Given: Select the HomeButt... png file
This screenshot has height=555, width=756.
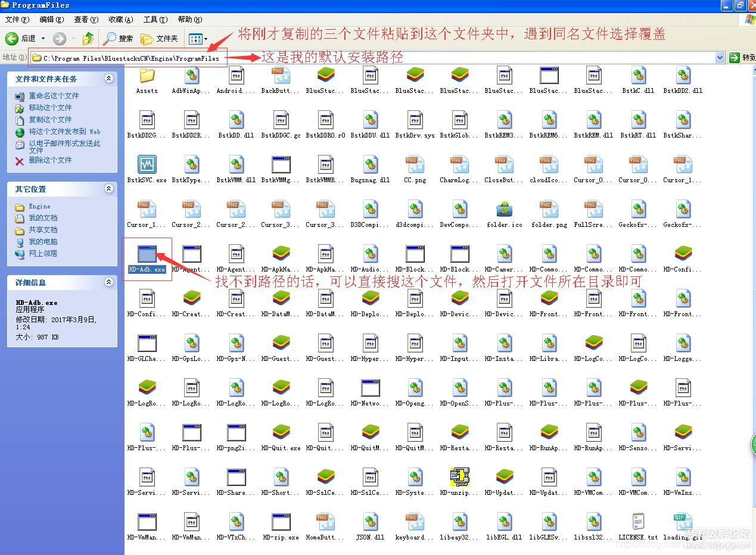Looking at the screenshot, I should (326, 526).
